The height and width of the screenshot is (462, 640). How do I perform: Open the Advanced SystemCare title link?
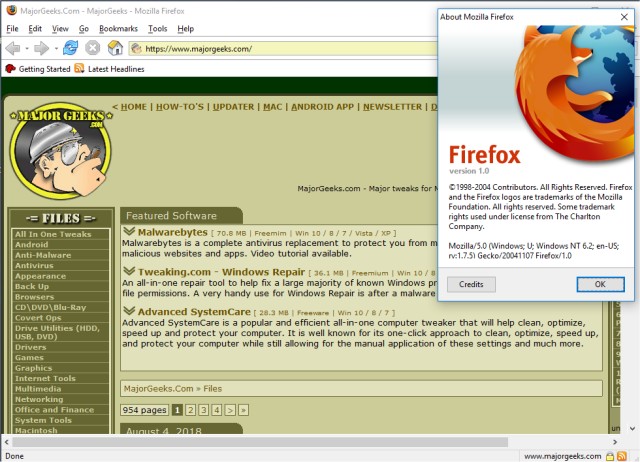[194, 312]
